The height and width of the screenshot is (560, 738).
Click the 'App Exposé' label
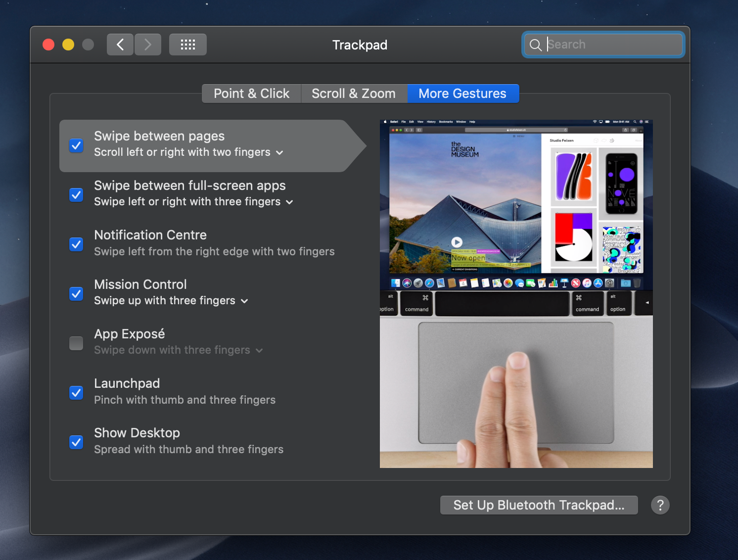[x=130, y=334]
